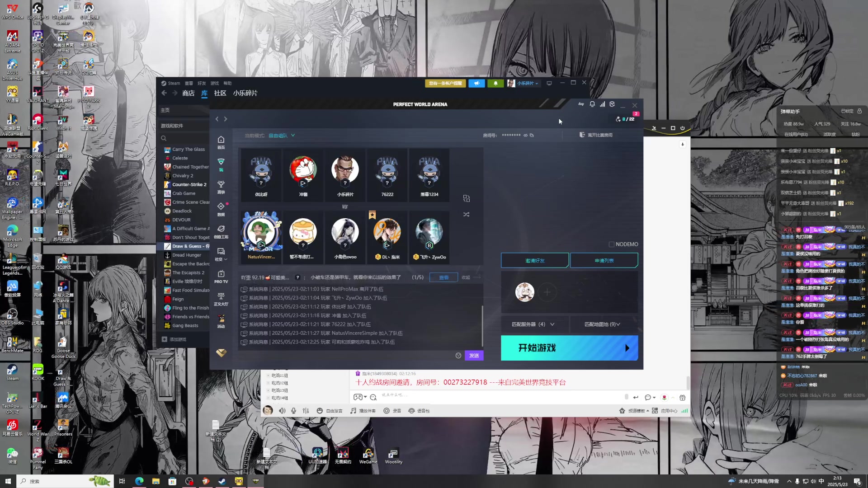
Task: Open 语音包 voice pack in YY toolbar
Action: [x=419, y=411]
